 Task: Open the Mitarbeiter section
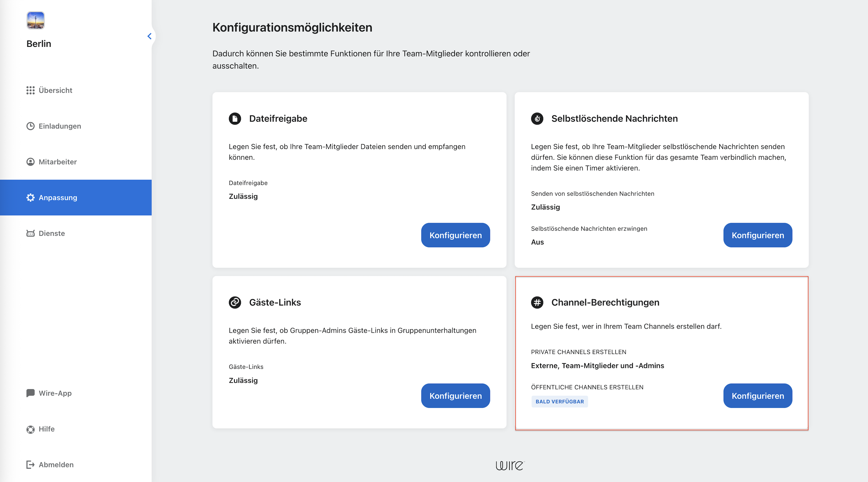coord(76,162)
